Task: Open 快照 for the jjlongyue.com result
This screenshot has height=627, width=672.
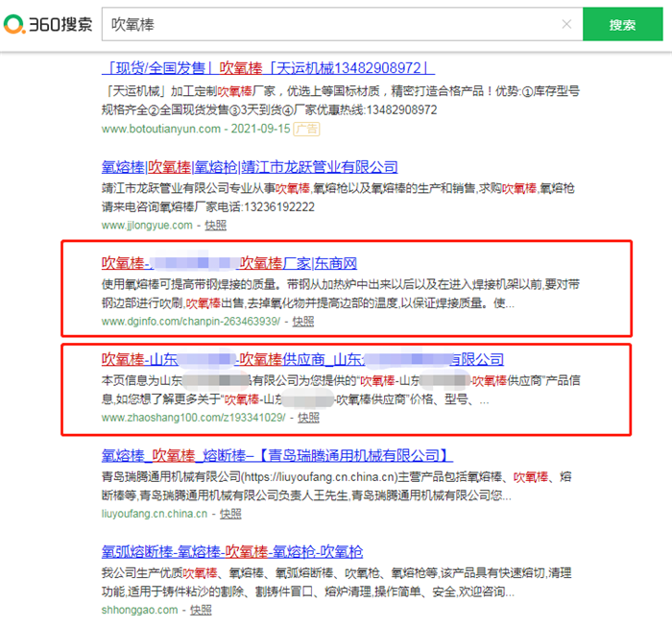Action: pyautogui.click(x=216, y=225)
